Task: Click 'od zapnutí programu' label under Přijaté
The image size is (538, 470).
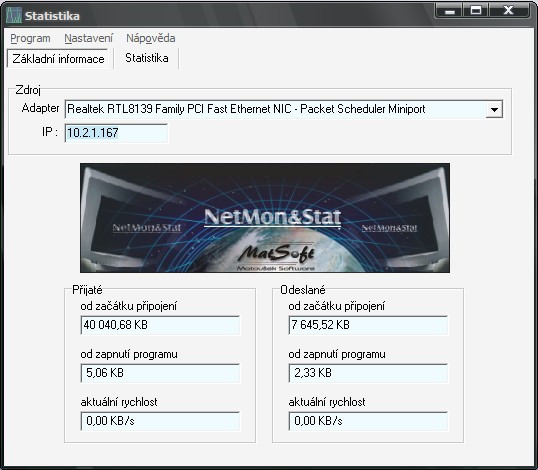Action: coord(129,354)
